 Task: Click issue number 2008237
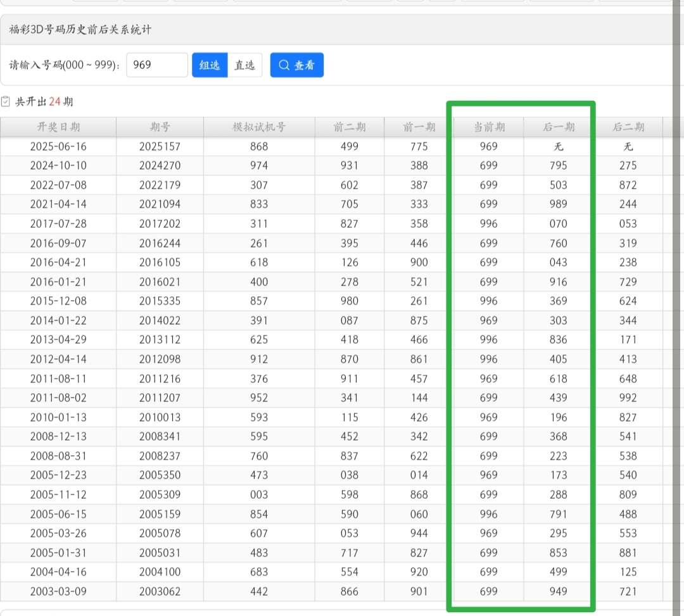pyautogui.click(x=160, y=456)
